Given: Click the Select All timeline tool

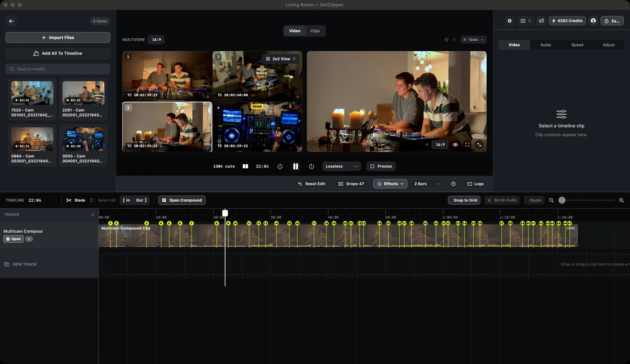Looking at the screenshot, I should point(103,200).
